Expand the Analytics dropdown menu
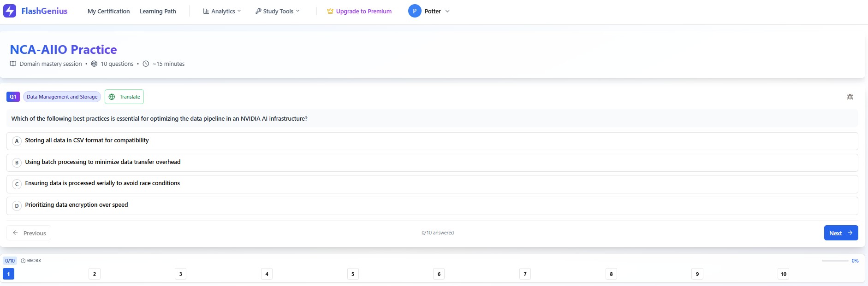This screenshot has height=286, width=868. (x=222, y=11)
